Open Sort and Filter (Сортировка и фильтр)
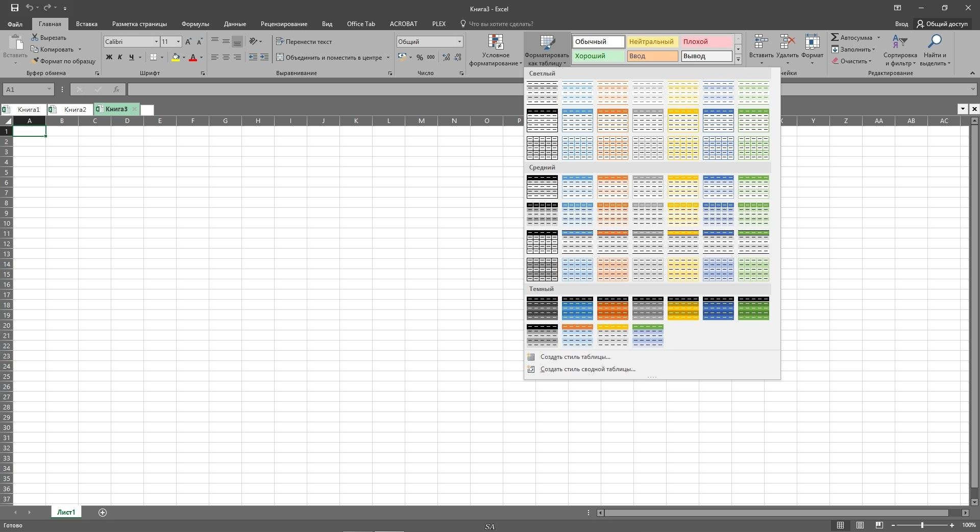Viewport: 980px width, 532px height. point(900,50)
